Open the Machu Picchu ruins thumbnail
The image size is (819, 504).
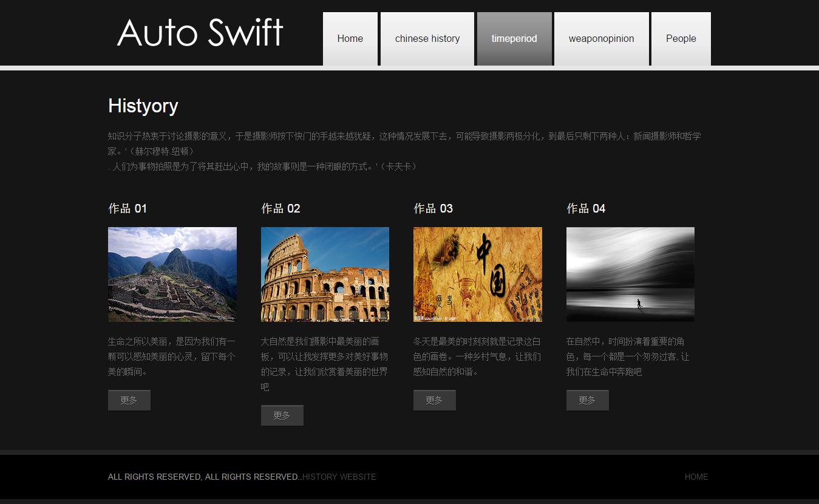coord(172,274)
